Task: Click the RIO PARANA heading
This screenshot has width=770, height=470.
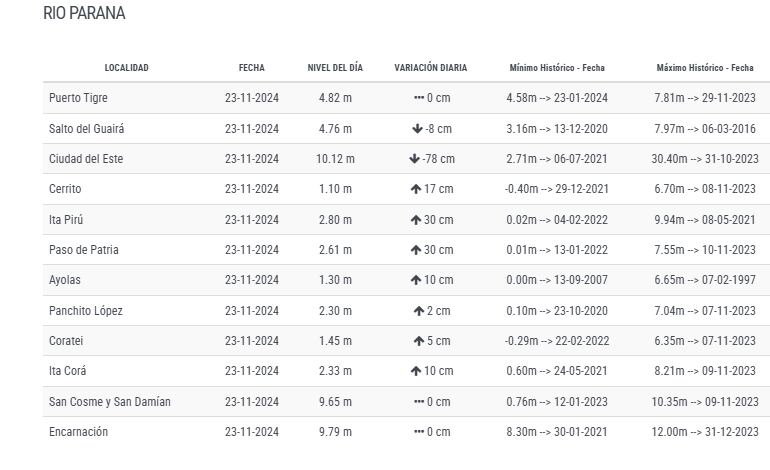Action: pyautogui.click(x=84, y=14)
